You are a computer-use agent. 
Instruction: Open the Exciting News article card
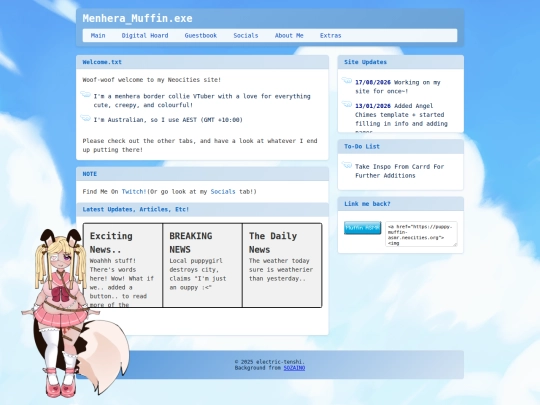(x=123, y=265)
